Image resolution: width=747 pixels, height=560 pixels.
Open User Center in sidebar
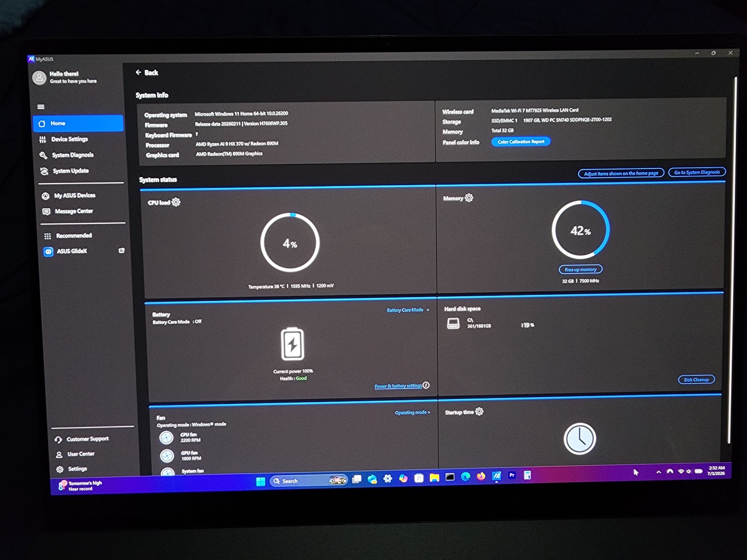[80, 454]
